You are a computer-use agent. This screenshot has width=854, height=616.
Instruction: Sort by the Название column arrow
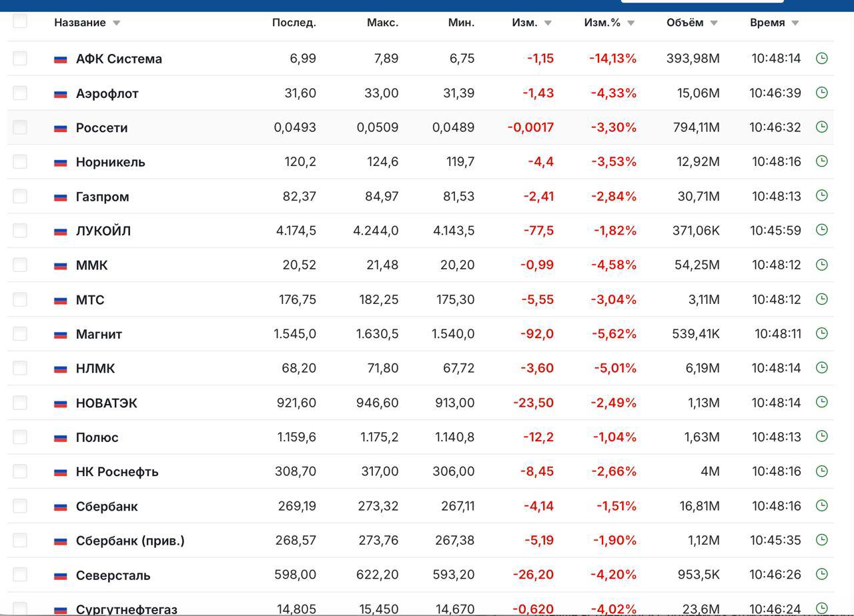point(116,23)
